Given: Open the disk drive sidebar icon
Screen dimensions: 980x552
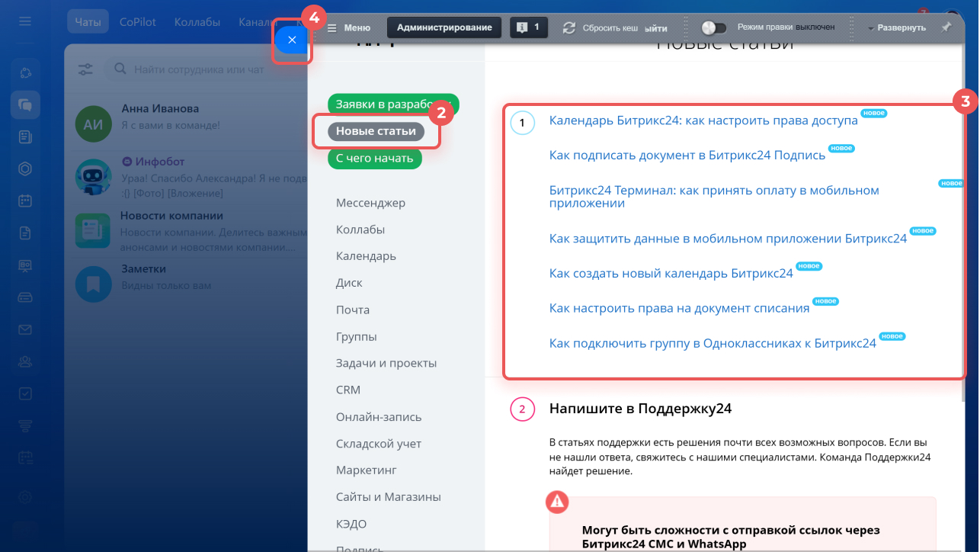Looking at the screenshot, I should click(x=25, y=297).
